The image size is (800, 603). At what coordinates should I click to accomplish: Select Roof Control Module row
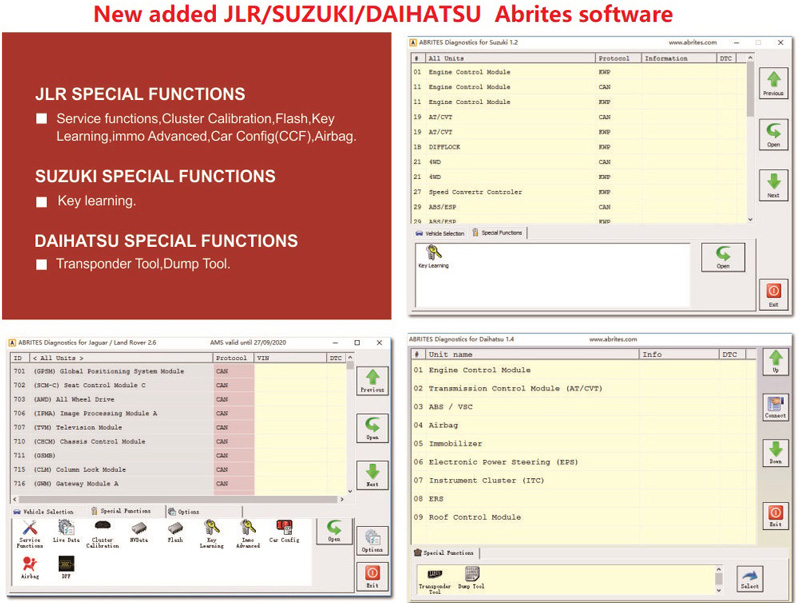pyautogui.click(x=584, y=517)
